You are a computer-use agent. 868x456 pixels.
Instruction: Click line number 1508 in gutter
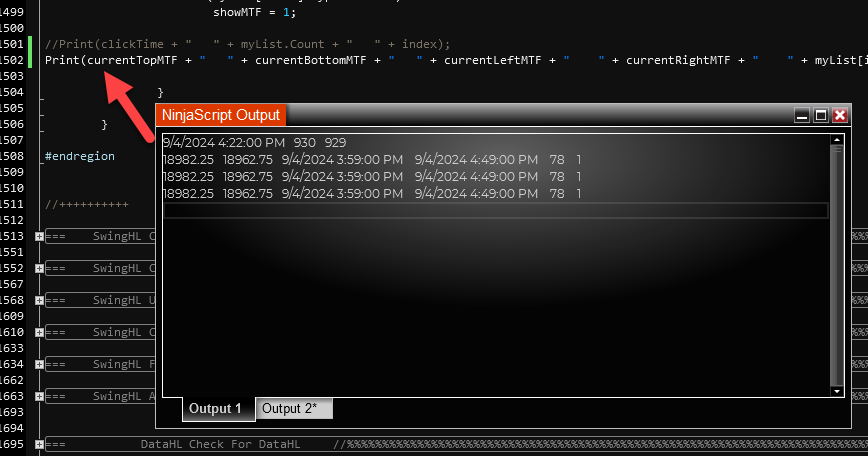pos(12,156)
